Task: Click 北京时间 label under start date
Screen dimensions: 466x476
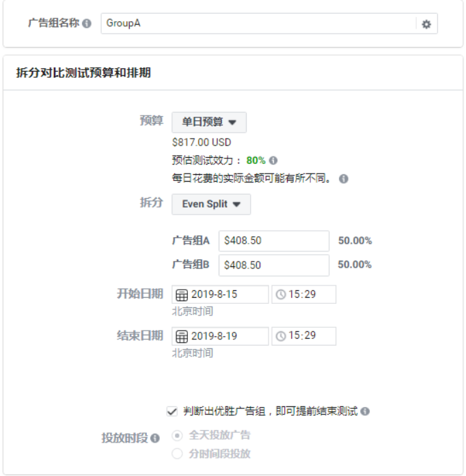Action: 192,311
